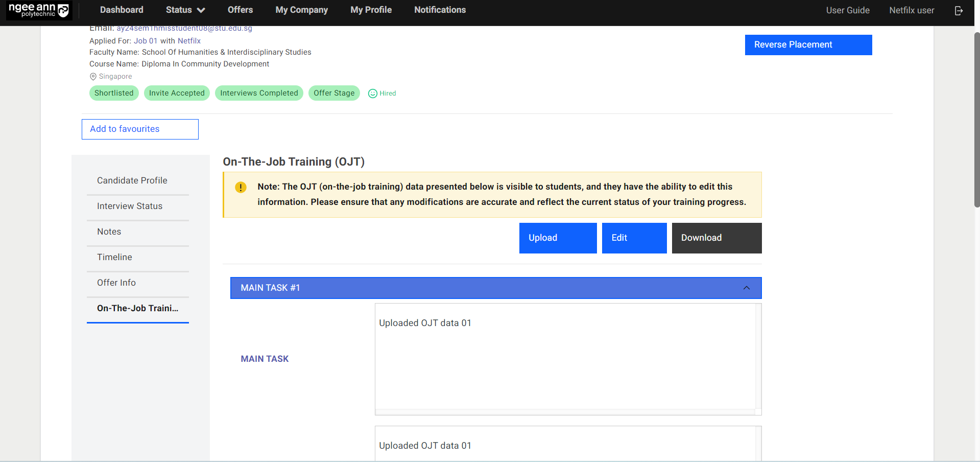Image resolution: width=980 pixels, height=462 pixels.
Task: Open the Dashboard menu item
Action: (122, 10)
